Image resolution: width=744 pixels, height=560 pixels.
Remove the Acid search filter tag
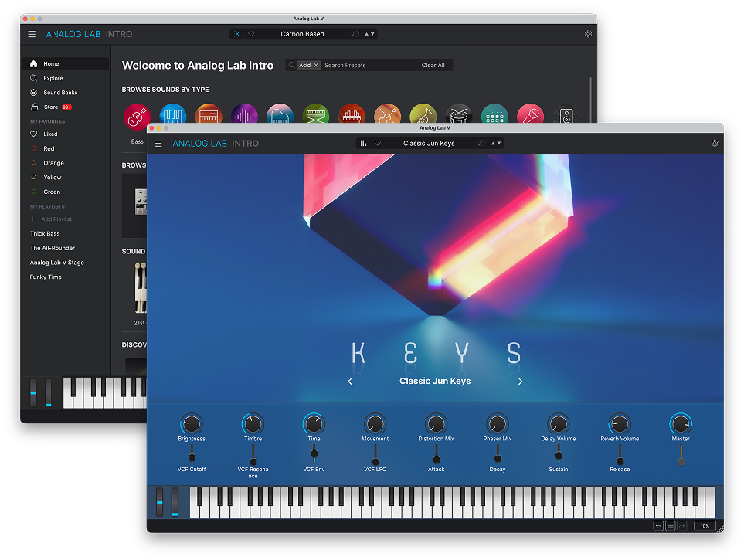click(316, 66)
